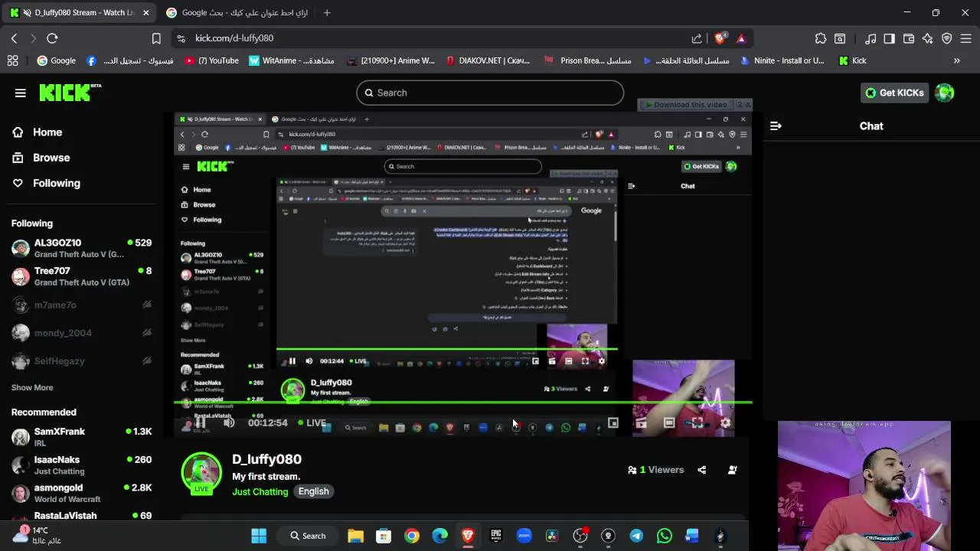Switch to the D_luffy080 Stream browser tab
Image resolution: width=980 pixels, height=551 pixels.
point(79,13)
